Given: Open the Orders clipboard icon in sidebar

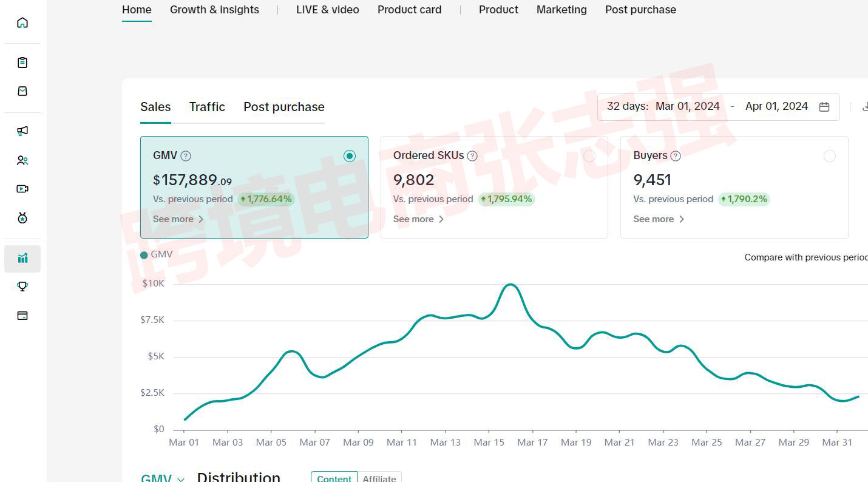Looking at the screenshot, I should [22, 62].
